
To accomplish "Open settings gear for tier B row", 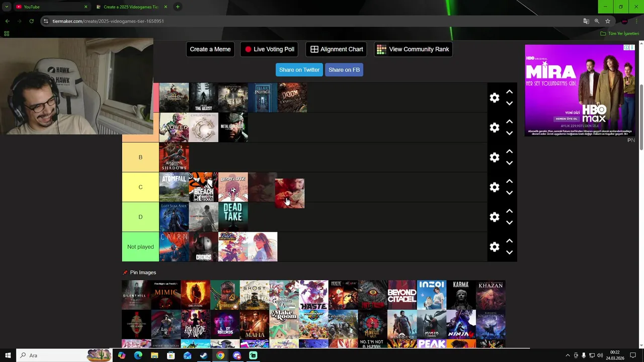I will (x=495, y=157).
